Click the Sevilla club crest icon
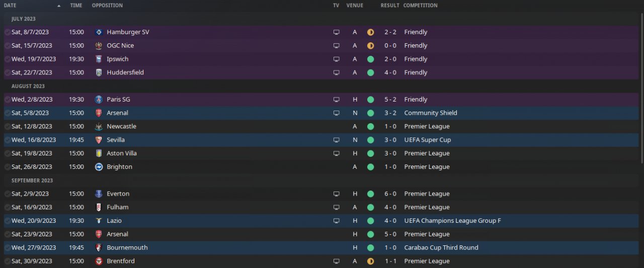 (99, 140)
